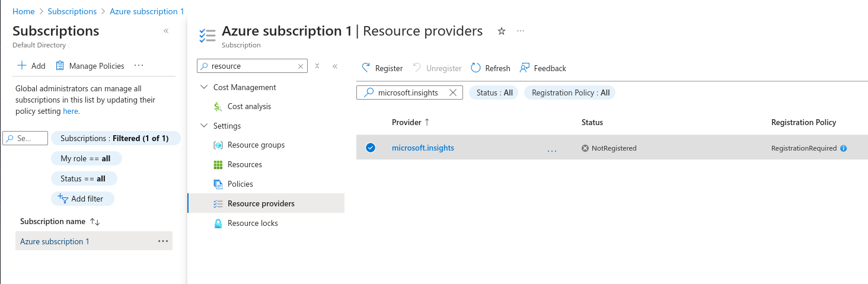Add a new subscription

(x=31, y=66)
